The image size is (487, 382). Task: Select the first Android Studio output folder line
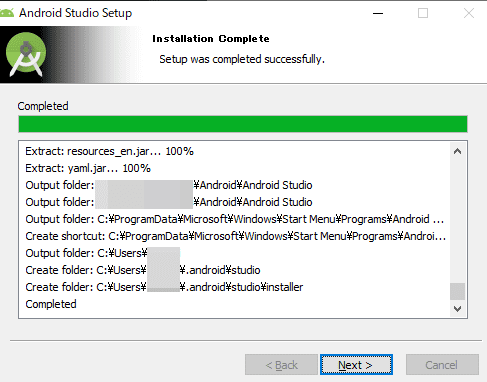coord(169,185)
